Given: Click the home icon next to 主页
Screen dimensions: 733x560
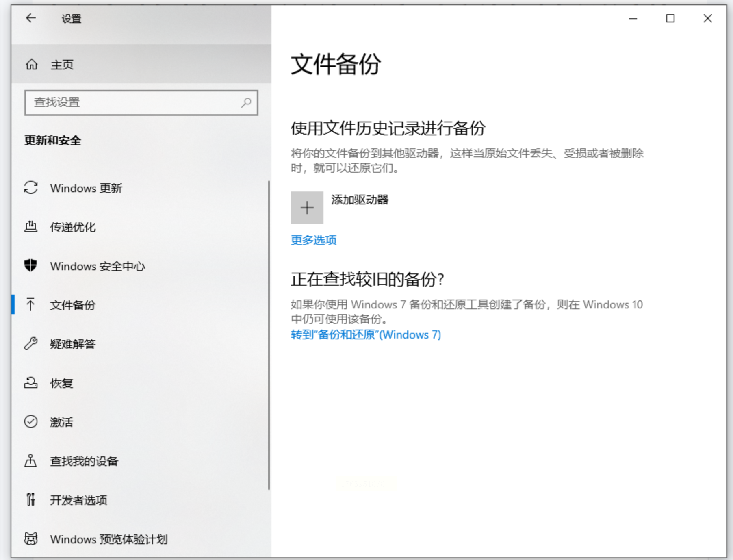Looking at the screenshot, I should tap(32, 64).
